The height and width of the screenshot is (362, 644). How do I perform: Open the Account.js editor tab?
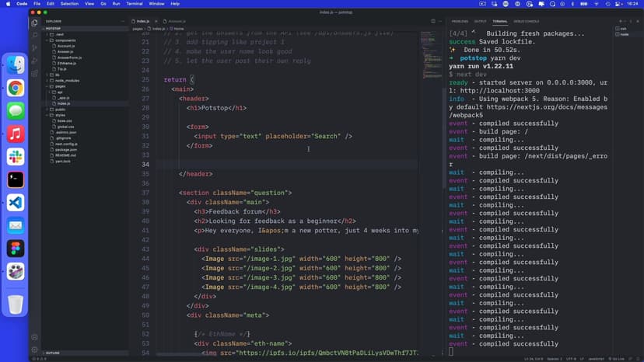177,21
